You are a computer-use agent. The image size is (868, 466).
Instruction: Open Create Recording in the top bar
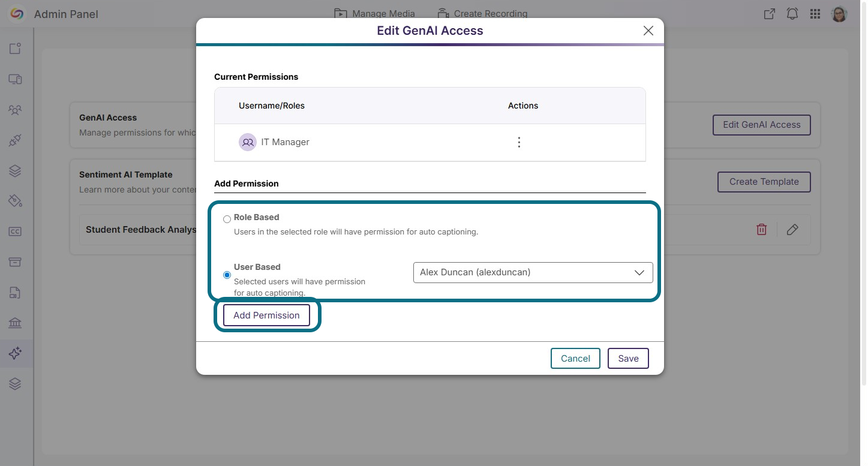click(x=482, y=13)
